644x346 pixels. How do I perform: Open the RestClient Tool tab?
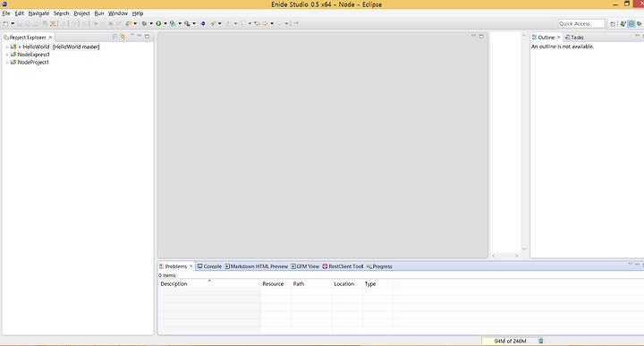point(343,266)
